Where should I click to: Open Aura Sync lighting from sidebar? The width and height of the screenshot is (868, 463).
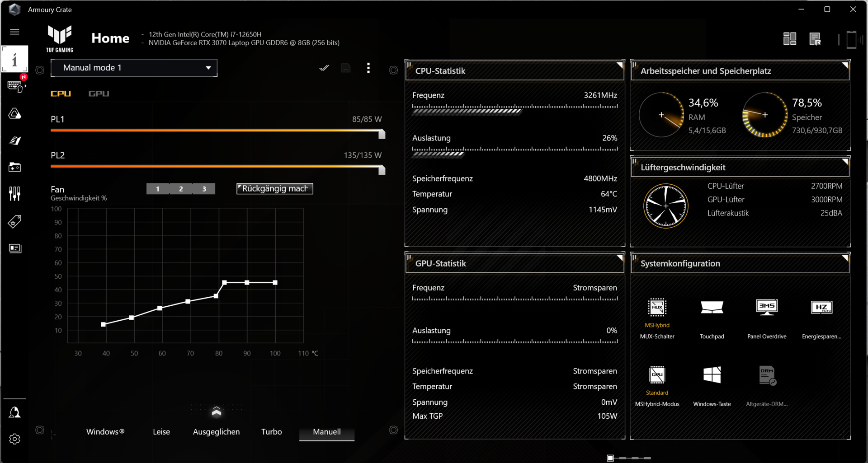click(14, 113)
